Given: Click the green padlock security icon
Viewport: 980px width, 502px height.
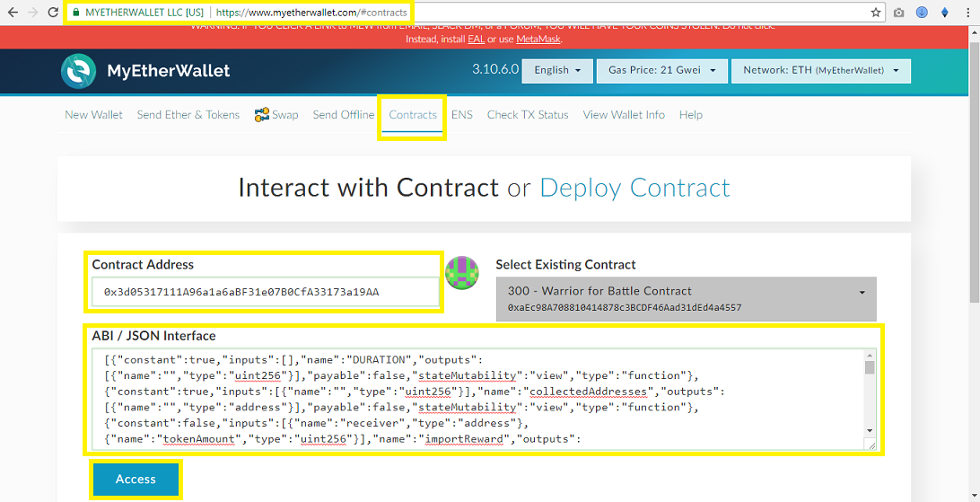Looking at the screenshot, I should pos(76,13).
